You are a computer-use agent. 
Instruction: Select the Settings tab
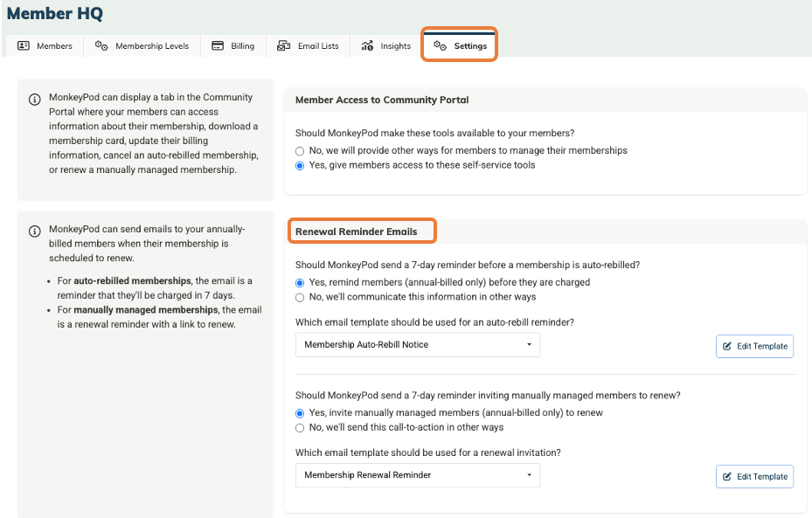point(460,45)
